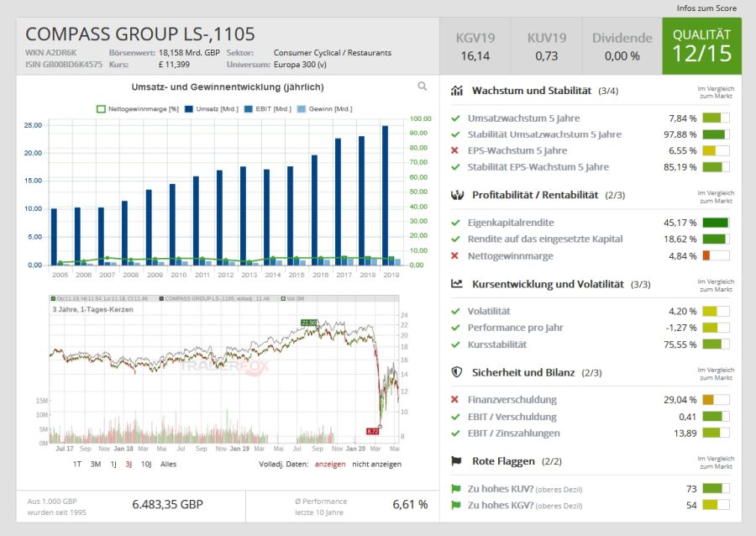The image size is (756, 536).
Task: Click the 6.483,35 GBP value
Action: tap(168, 504)
